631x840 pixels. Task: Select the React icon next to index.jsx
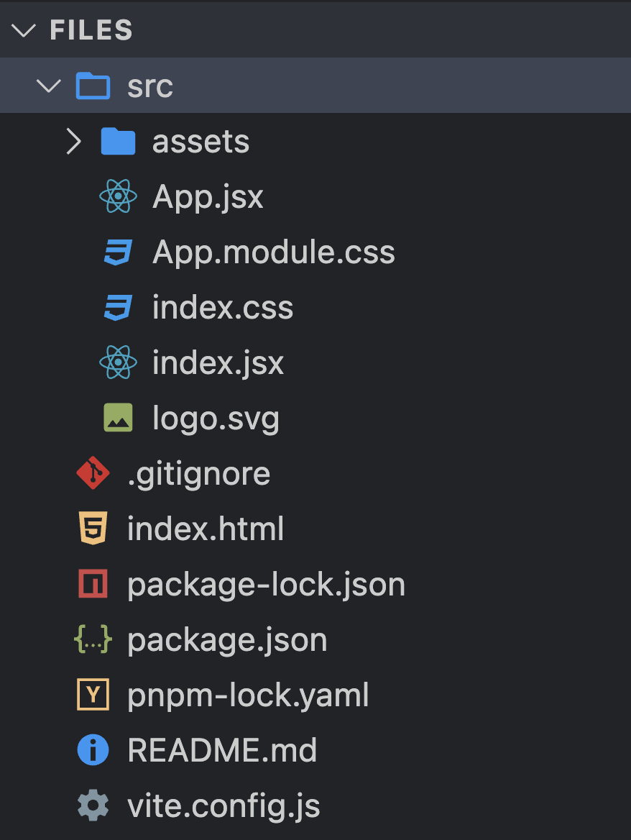[x=118, y=362]
